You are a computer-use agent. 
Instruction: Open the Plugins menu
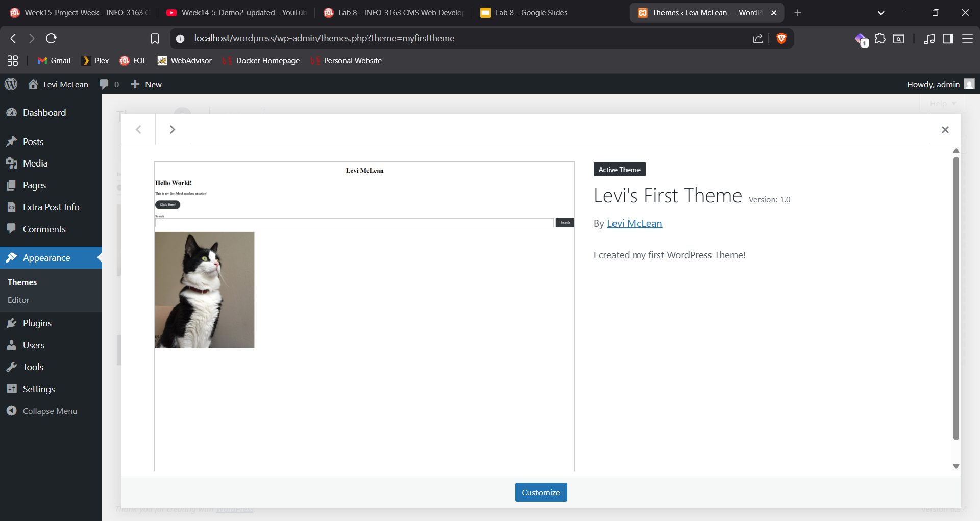coord(37,323)
